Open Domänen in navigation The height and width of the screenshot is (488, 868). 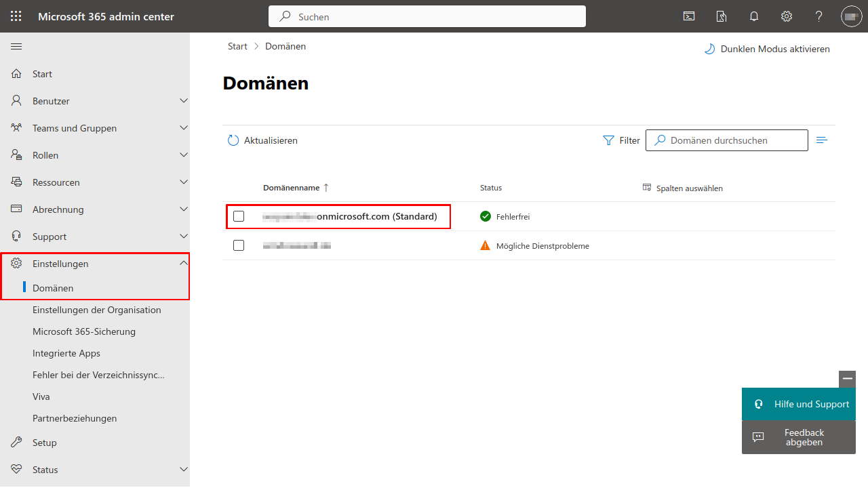coord(53,288)
